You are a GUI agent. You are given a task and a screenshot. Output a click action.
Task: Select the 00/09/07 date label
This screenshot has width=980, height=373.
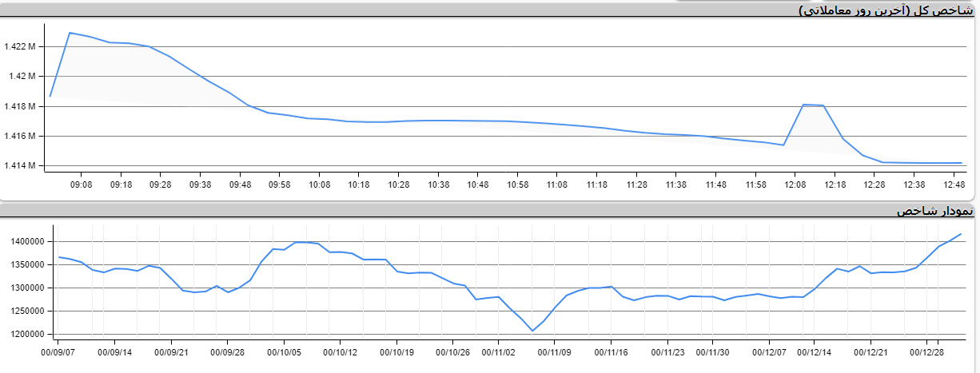(x=59, y=351)
